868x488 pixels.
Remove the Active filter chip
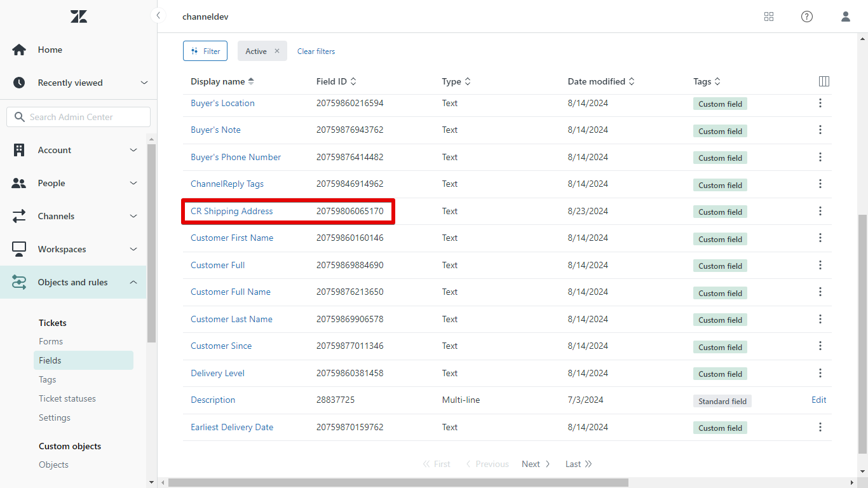[x=277, y=51]
